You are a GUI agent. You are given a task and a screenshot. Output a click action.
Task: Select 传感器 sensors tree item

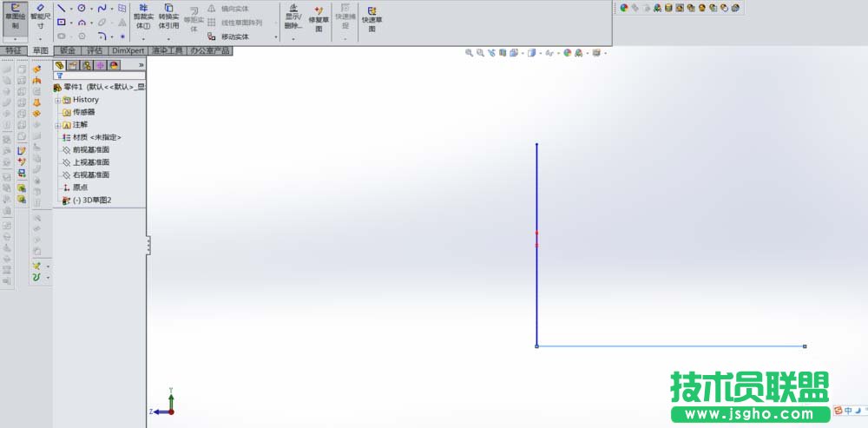point(79,112)
